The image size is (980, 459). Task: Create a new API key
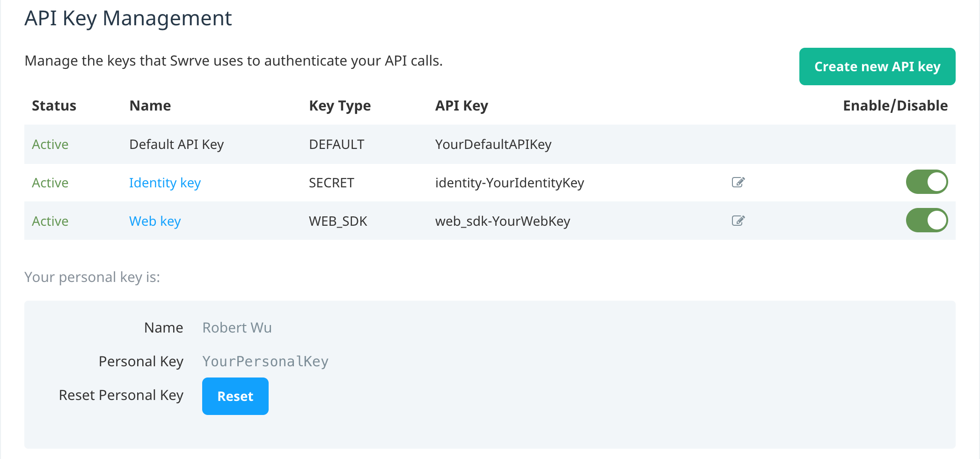tap(878, 67)
